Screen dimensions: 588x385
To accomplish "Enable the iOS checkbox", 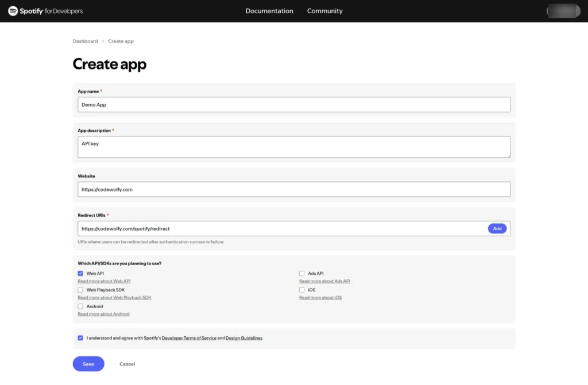I will tap(301, 290).
